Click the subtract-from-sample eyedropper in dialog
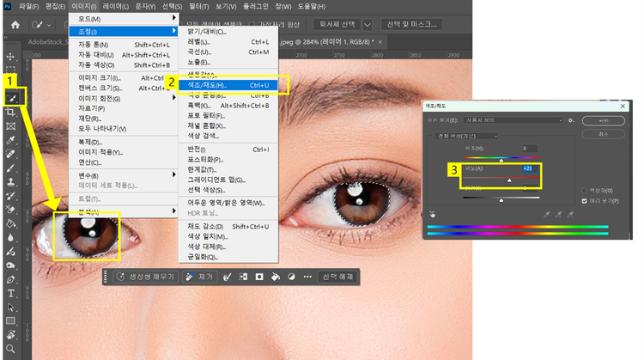The width and height of the screenshot is (644, 360). [x=570, y=214]
